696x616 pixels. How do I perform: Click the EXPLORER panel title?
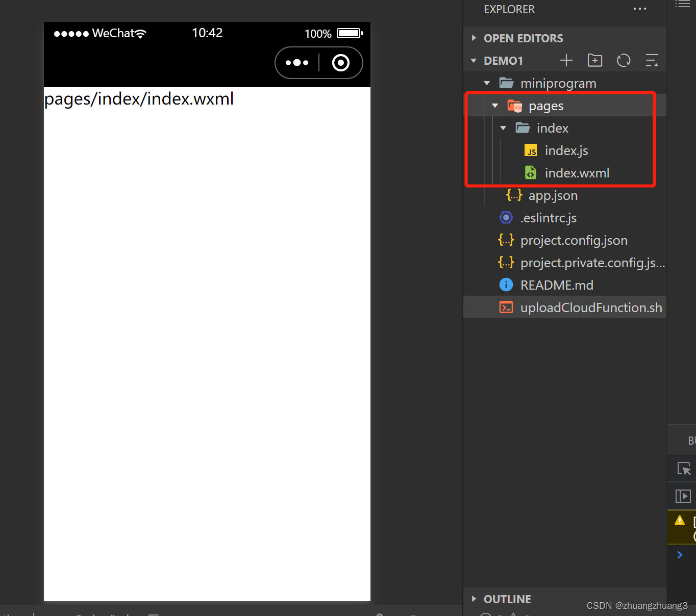point(509,9)
